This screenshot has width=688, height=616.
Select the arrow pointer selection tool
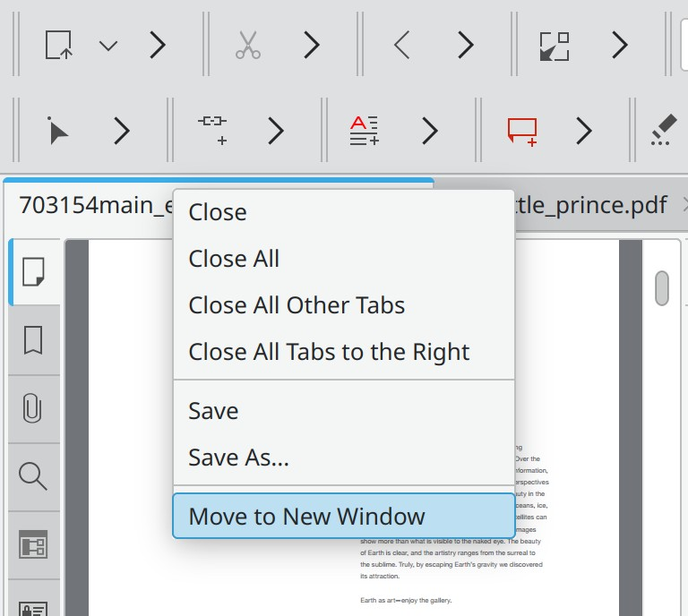[x=58, y=130]
